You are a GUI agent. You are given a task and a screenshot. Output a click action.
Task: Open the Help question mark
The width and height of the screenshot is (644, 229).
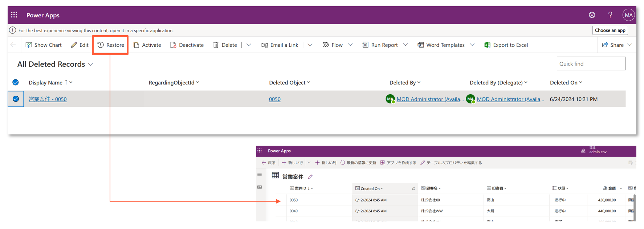click(610, 15)
